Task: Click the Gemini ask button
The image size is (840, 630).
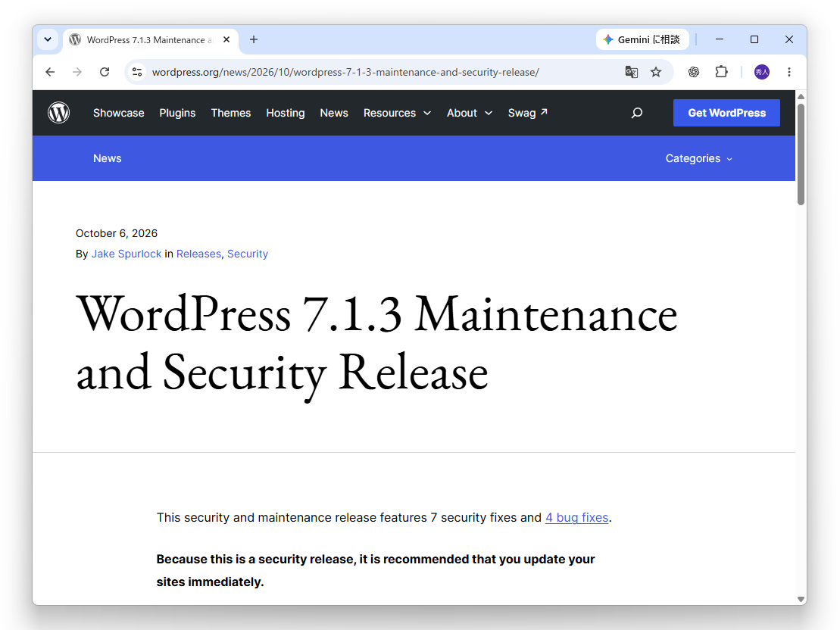Action: point(642,39)
